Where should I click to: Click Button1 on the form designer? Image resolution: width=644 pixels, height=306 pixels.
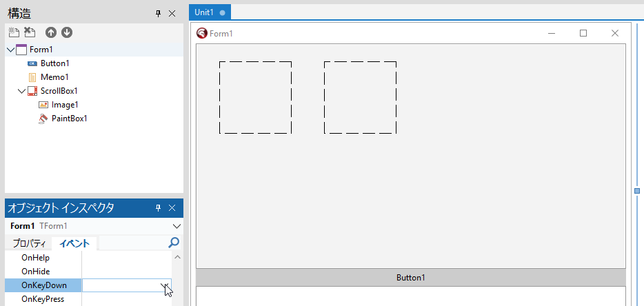[x=410, y=278]
